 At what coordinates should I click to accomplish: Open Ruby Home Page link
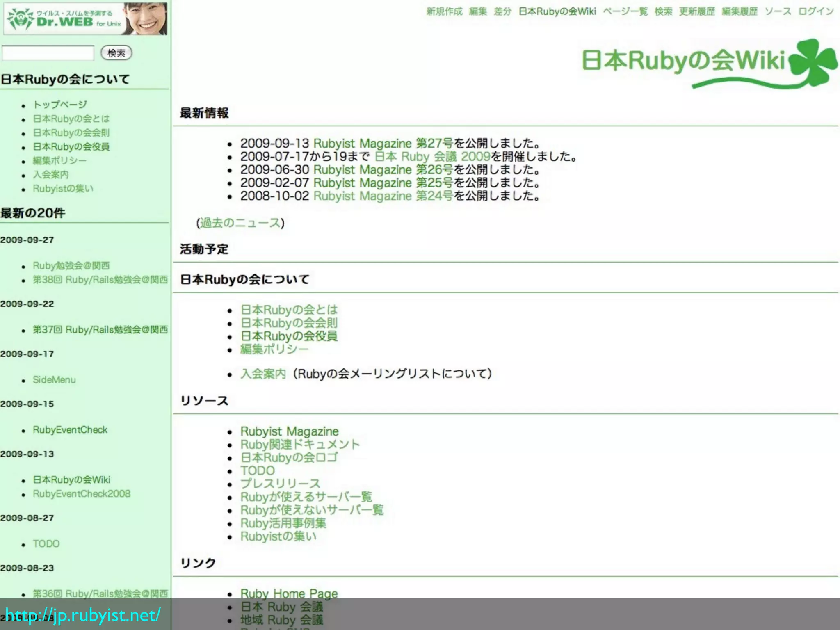(289, 593)
